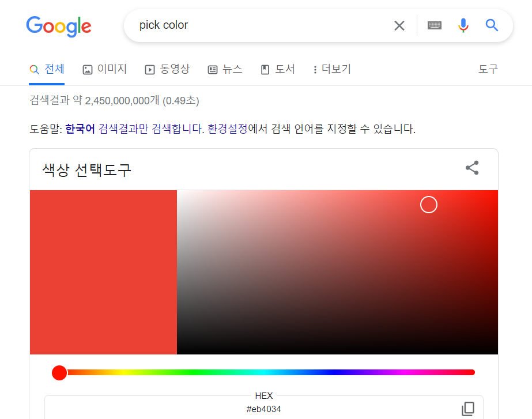
Task: Copy the HEX value with copy icon
Action: (468, 409)
